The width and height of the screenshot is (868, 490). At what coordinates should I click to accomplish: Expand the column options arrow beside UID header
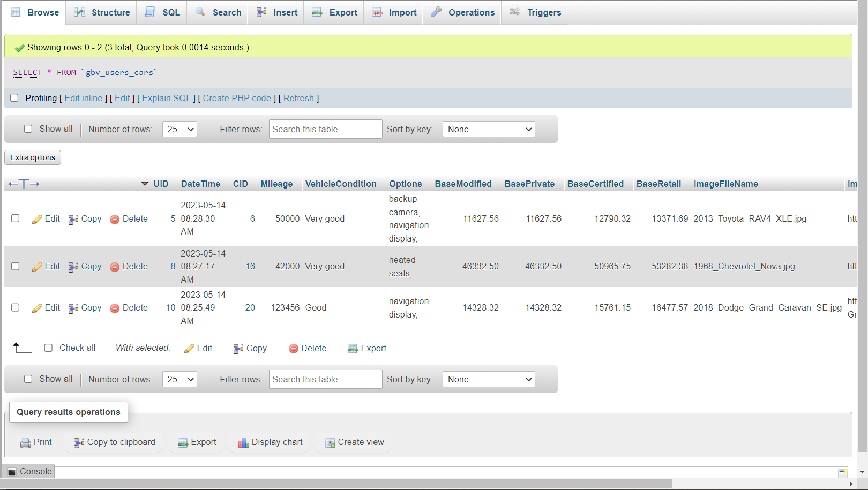click(x=145, y=184)
